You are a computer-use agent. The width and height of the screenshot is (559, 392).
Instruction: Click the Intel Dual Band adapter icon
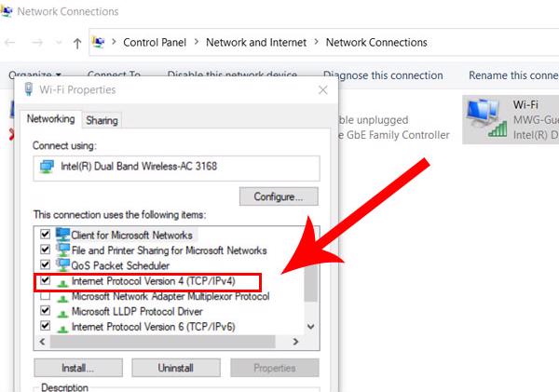[x=48, y=167]
